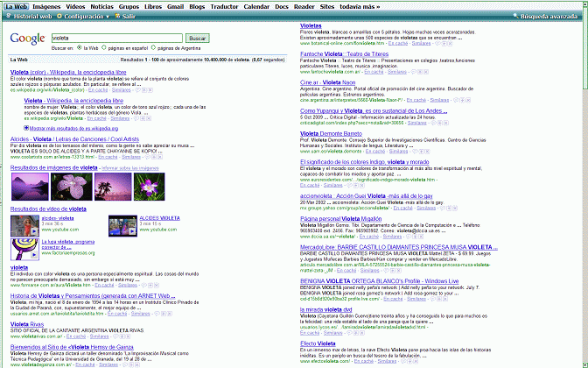
Task: Click promote arrow icon for Violeta (color) Wikipedia result
Action: pyautogui.click(x=144, y=90)
